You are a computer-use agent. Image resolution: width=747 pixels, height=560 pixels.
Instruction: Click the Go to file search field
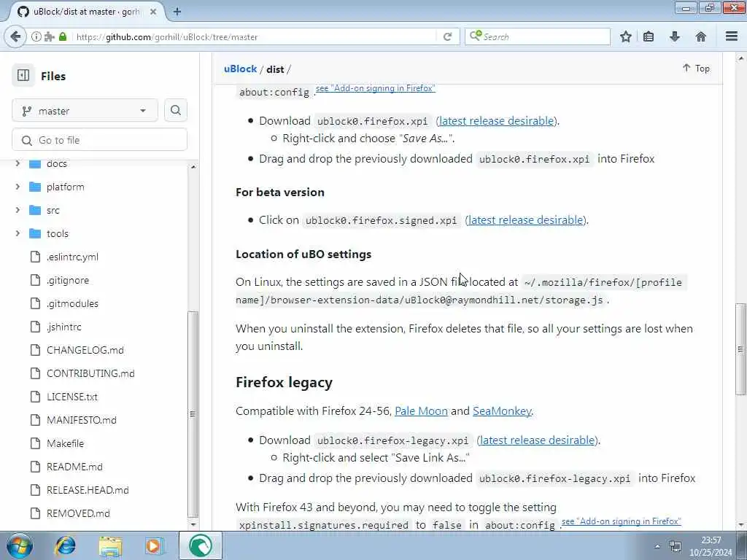point(99,140)
